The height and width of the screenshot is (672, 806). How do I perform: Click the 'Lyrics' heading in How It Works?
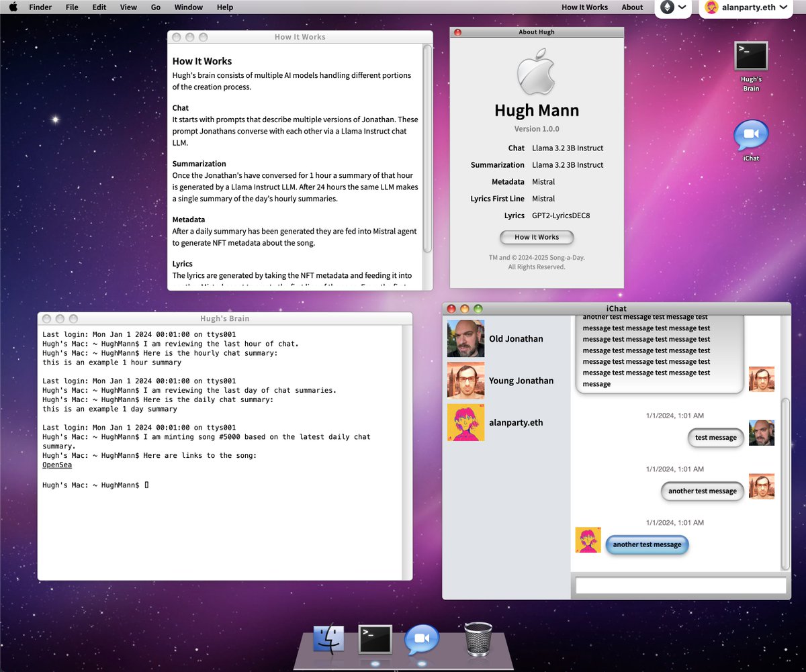[182, 264]
